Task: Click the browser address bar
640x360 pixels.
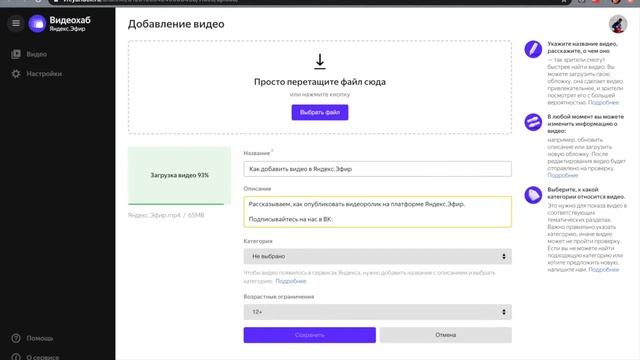Action: coord(310,1)
